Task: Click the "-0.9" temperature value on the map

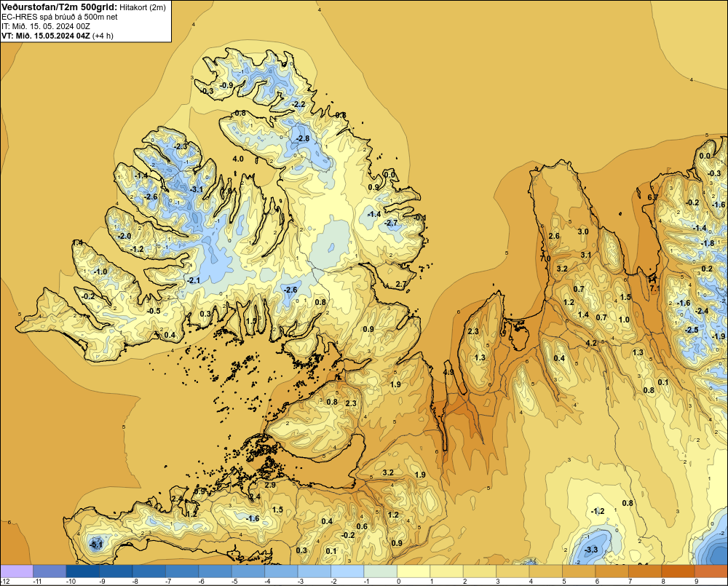Action: tap(226, 85)
